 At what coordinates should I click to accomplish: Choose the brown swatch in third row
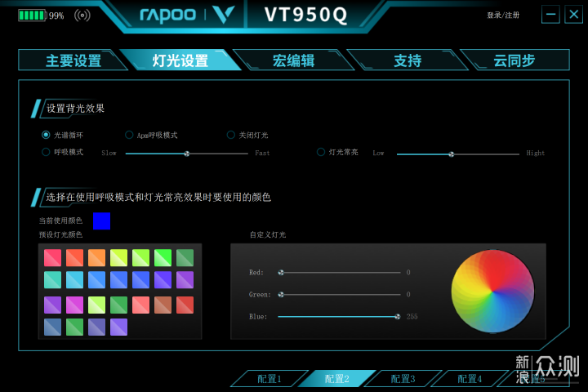coord(163,305)
